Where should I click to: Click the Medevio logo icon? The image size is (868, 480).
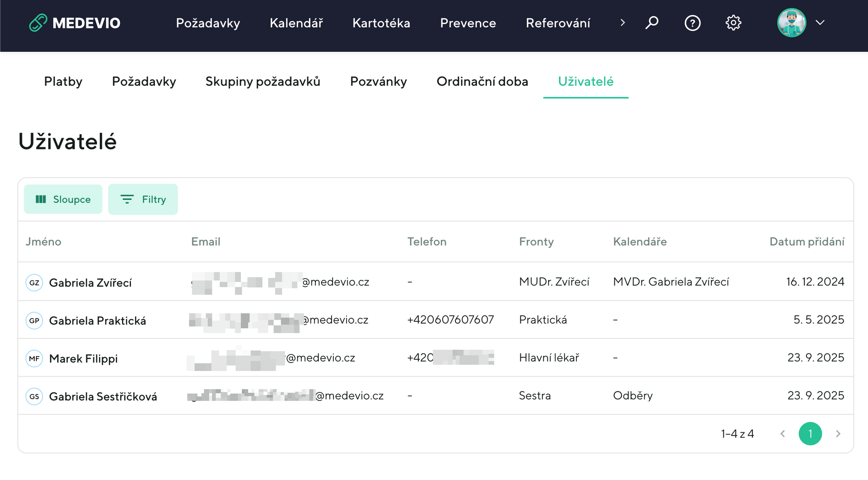[38, 23]
